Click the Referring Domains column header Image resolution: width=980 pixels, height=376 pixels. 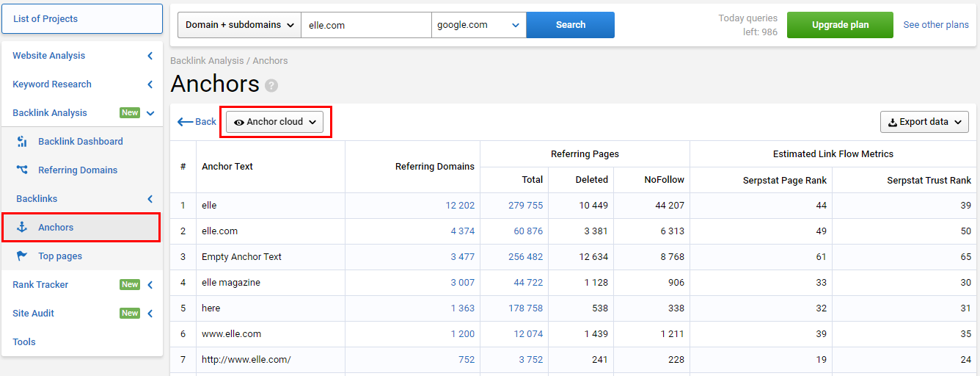(x=435, y=167)
